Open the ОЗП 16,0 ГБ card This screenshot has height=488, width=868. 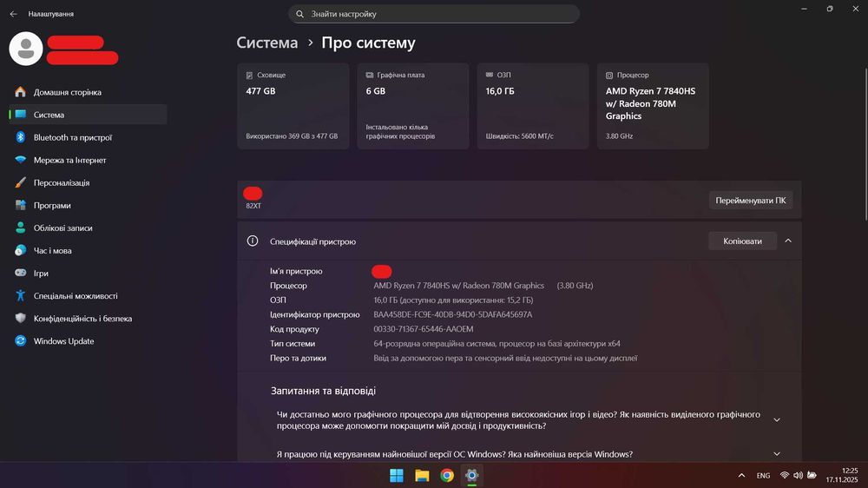[533, 106]
